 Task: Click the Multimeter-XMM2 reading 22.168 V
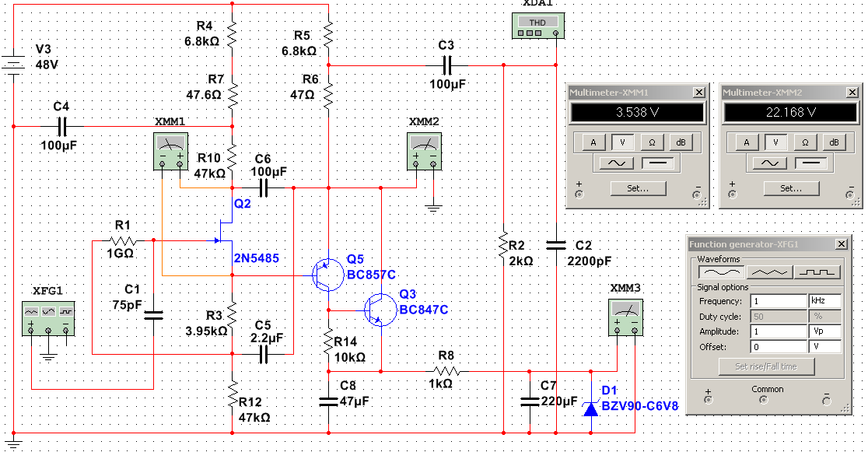(x=790, y=113)
